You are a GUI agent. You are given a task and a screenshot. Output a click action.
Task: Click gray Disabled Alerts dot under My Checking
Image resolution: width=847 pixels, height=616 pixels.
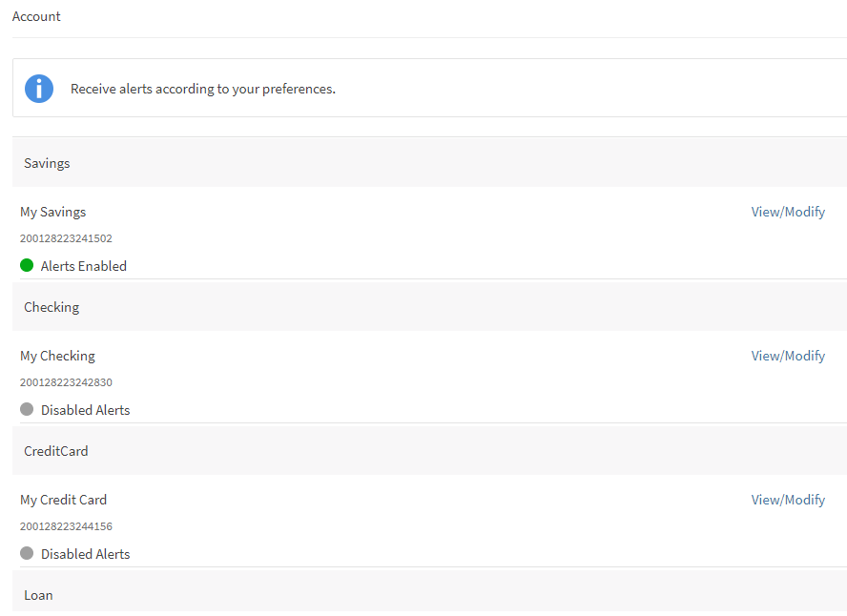pyautogui.click(x=27, y=409)
